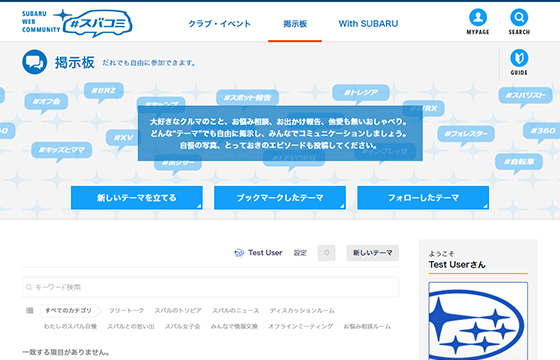Click the #トレジア hashtag bubble
The width and height of the screenshot is (560, 360).
tap(361, 92)
